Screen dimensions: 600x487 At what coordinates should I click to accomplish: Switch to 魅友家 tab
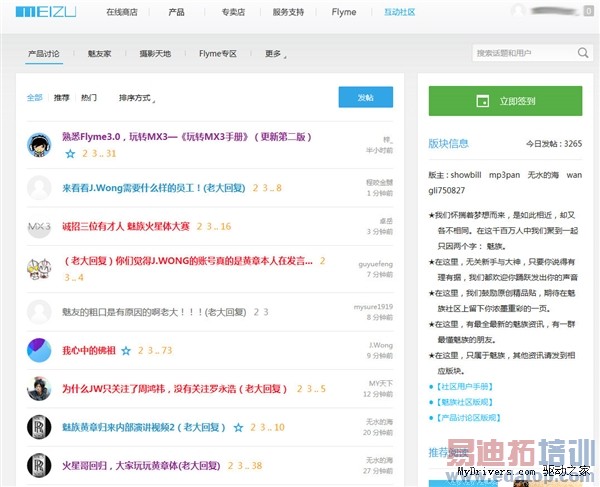click(x=99, y=54)
